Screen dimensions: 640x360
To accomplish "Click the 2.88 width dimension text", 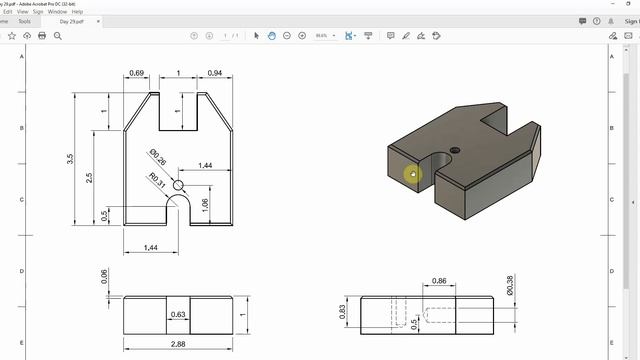I will click(178, 344).
